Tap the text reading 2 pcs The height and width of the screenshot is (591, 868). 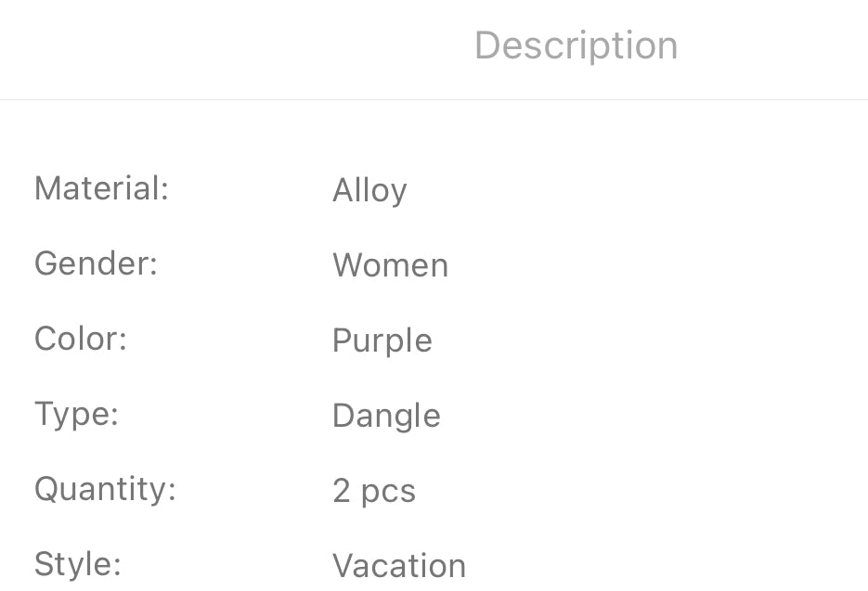tap(374, 491)
